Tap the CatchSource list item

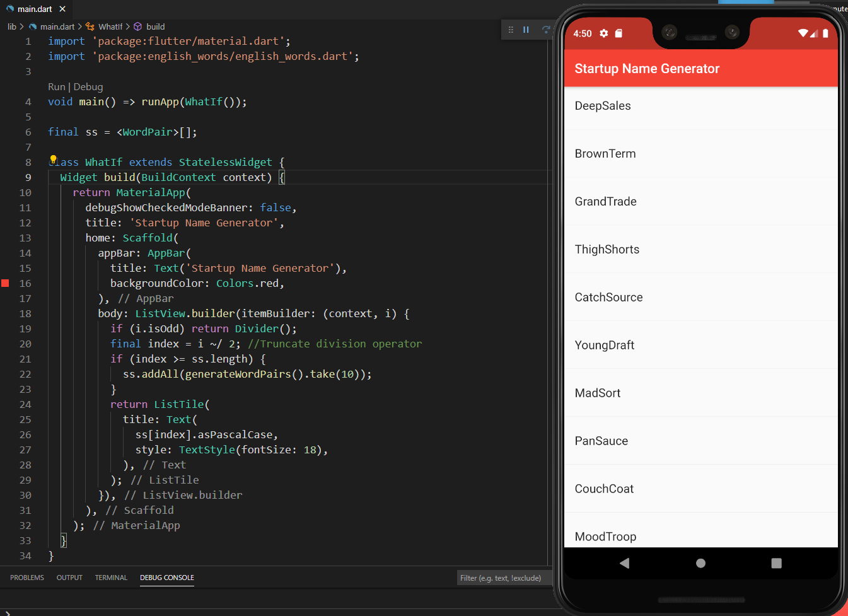pos(700,298)
